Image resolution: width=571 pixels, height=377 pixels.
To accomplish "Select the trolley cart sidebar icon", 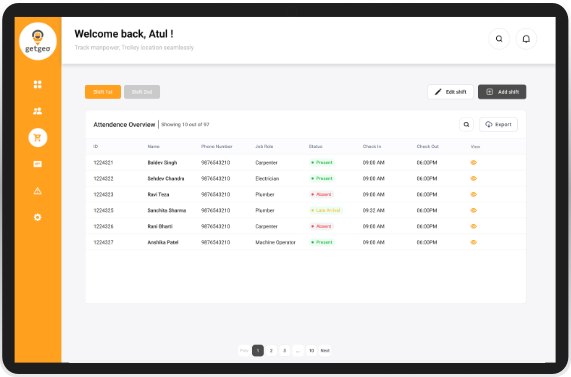I will (x=38, y=138).
